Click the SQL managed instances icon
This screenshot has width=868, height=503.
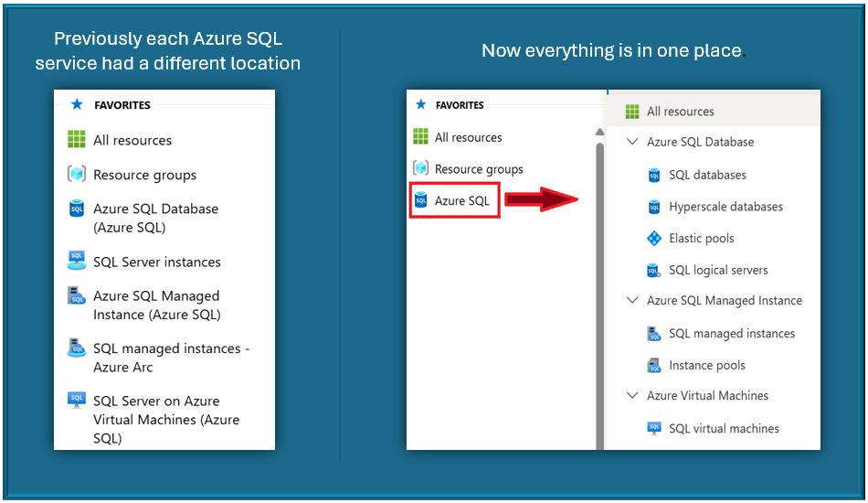pos(653,334)
